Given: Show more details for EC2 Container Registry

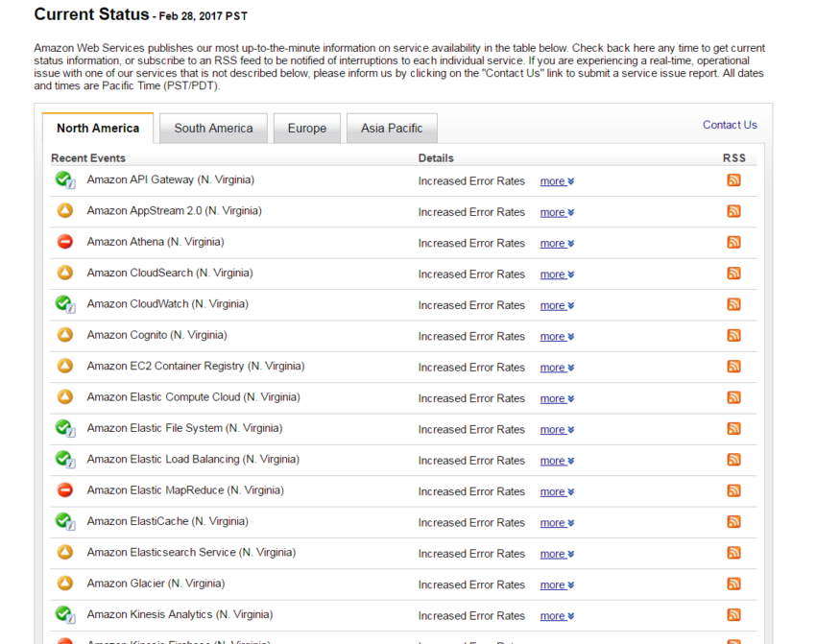Looking at the screenshot, I should click(557, 368).
